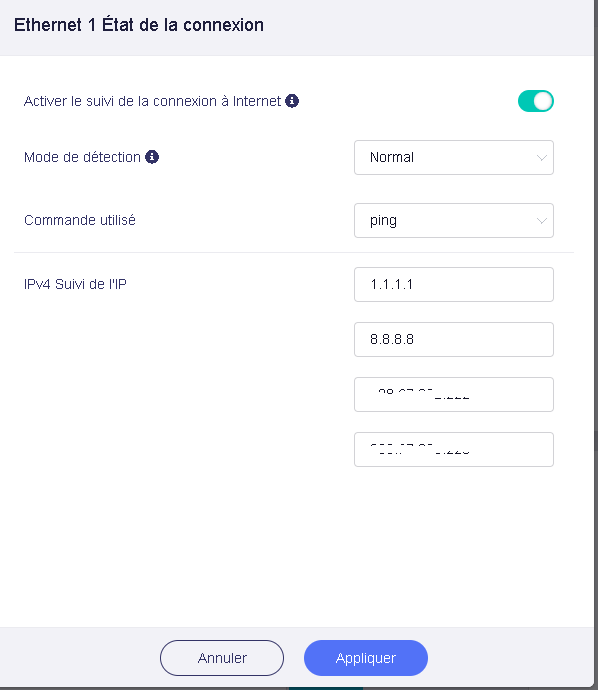
Task: Click the Activer le suivi de la connexion label
Action: pyautogui.click(x=152, y=101)
